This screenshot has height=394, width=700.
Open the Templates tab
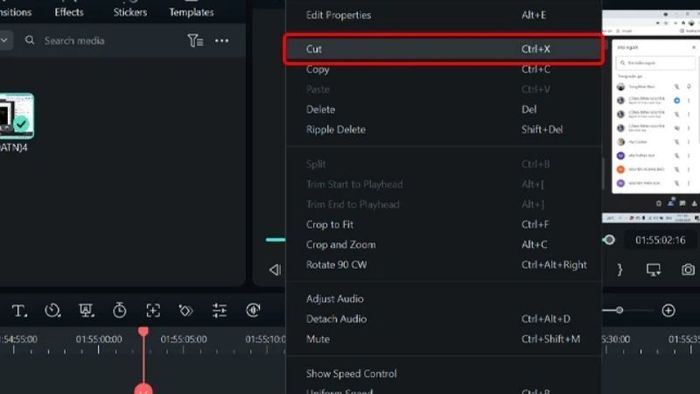[x=191, y=12]
